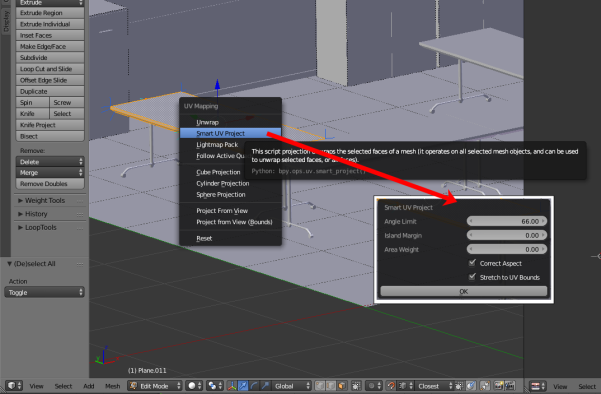Open the snap element type selector
The height and width of the screenshot is (394, 601).
click(406, 386)
